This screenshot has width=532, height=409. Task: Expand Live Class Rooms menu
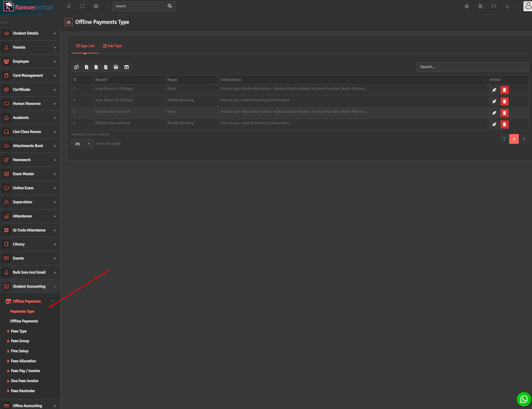tap(30, 132)
